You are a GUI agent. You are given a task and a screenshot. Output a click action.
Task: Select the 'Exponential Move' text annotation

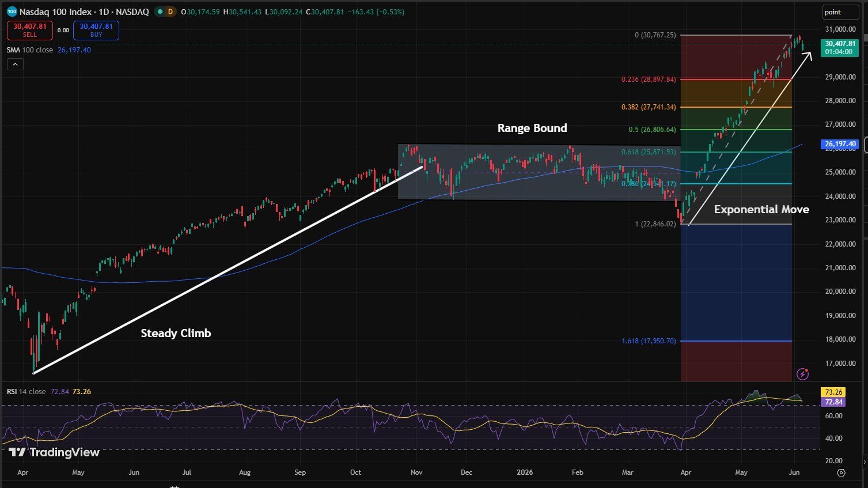(761, 209)
